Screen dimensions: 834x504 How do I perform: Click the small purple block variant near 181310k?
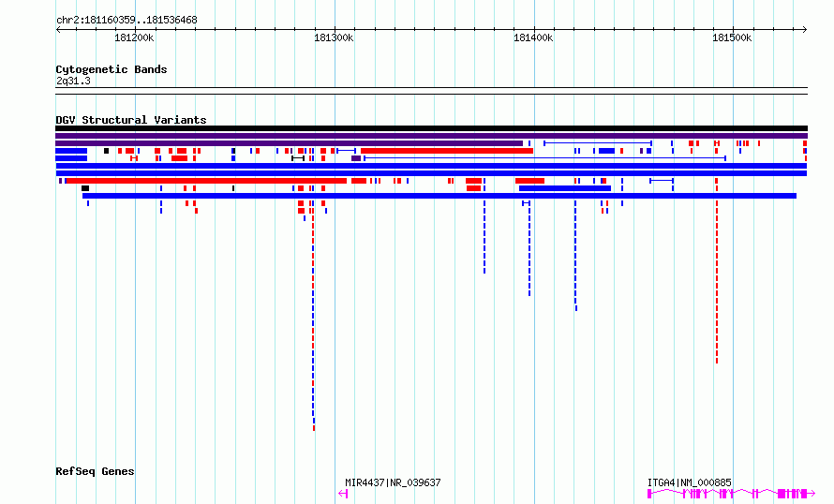[x=356, y=158]
